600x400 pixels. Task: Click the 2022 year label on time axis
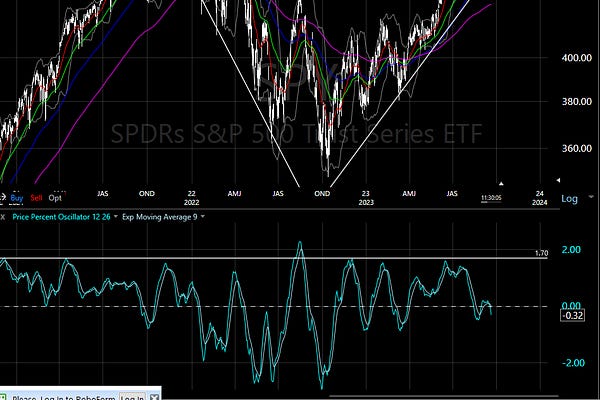point(191,202)
